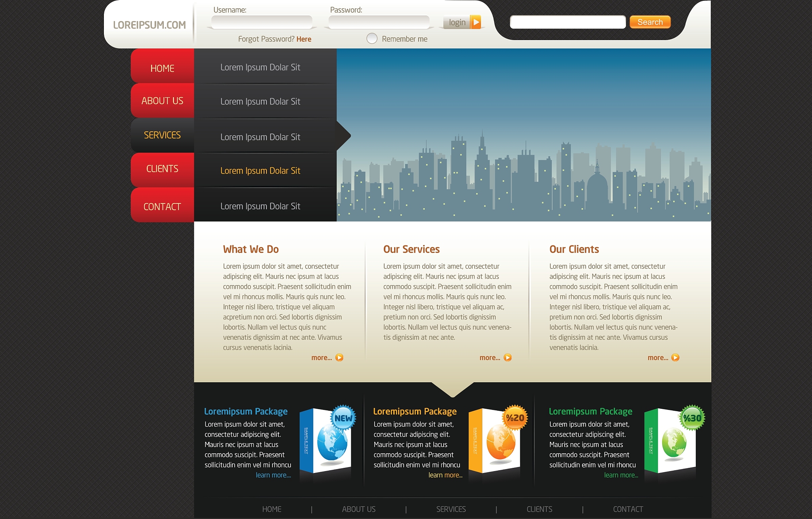Click the green %30 discount badge

pyautogui.click(x=692, y=418)
